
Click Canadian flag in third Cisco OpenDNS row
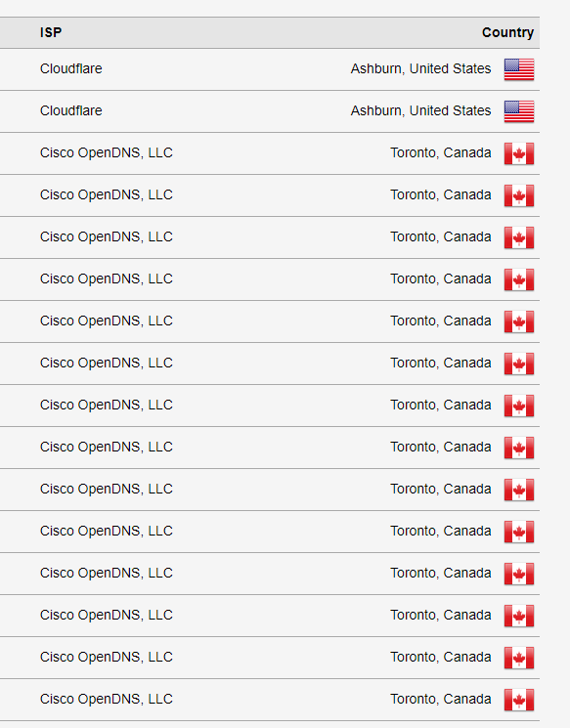[x=519, y=237]
